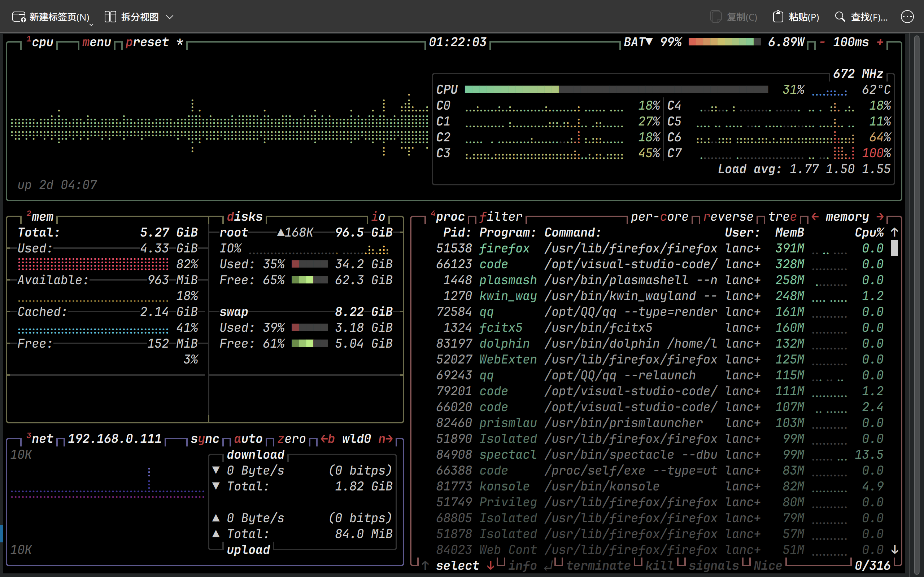This screenshot has height=577, width=924.
Task: Click the find magnifier icon
Action: (x=840, y=17)
